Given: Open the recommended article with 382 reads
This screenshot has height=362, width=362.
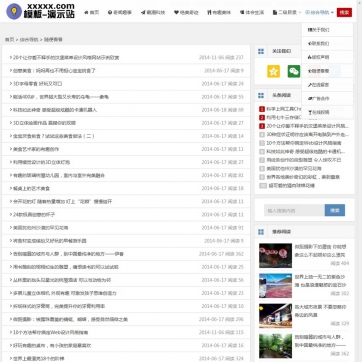Looking at the screenshot, I should coord(321,280).
